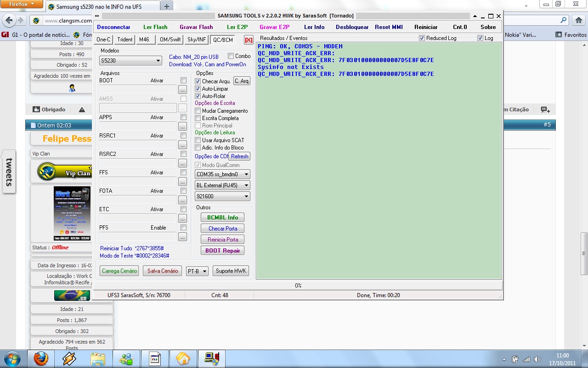Click the Carrega Cenário button

click(x=119, y=271)
